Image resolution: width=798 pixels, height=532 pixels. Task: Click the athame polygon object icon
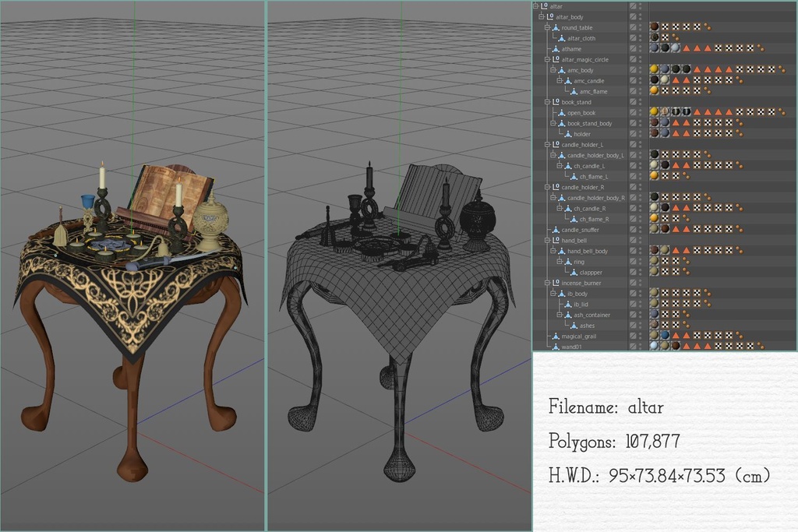coord(556,49)
